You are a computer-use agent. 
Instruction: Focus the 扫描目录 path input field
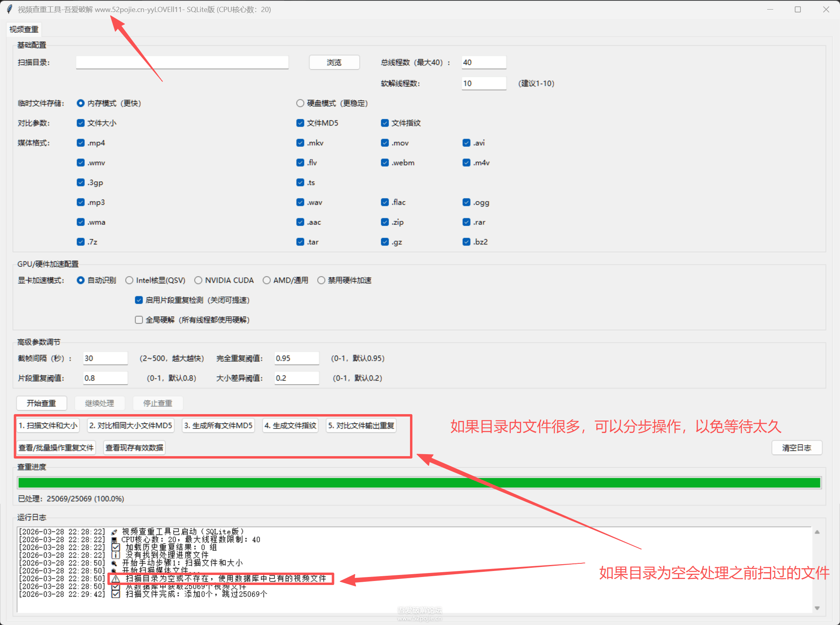[182, 62]
